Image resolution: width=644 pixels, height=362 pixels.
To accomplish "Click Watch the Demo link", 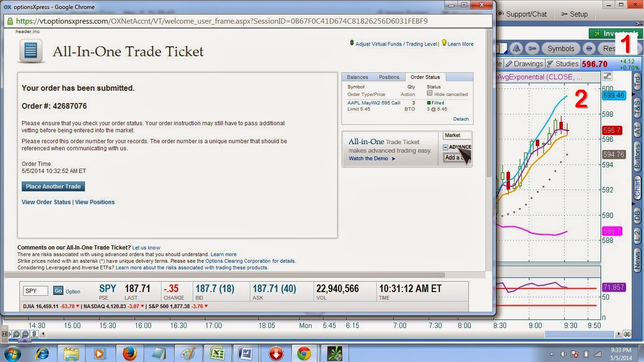I will click(372, 158).
